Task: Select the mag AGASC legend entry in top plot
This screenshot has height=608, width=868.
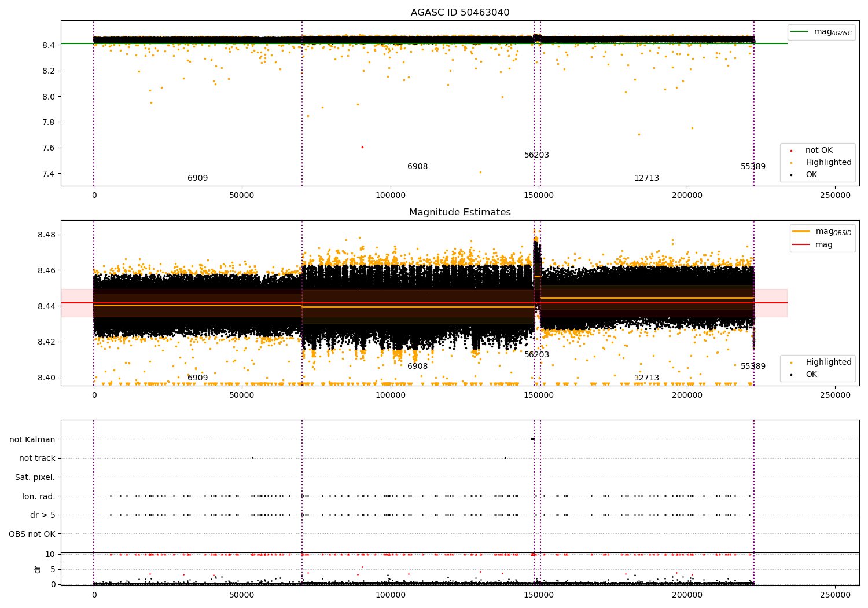Action: point(821,32)
